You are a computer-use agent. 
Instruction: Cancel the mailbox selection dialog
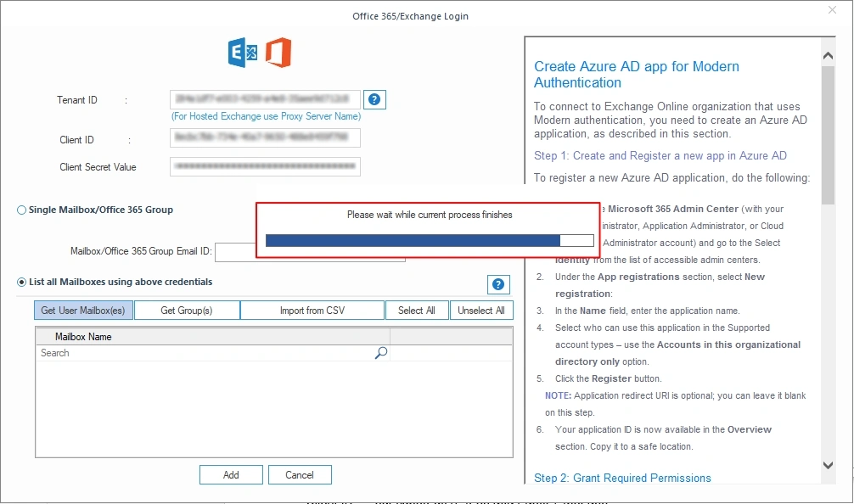coord(300,474)
